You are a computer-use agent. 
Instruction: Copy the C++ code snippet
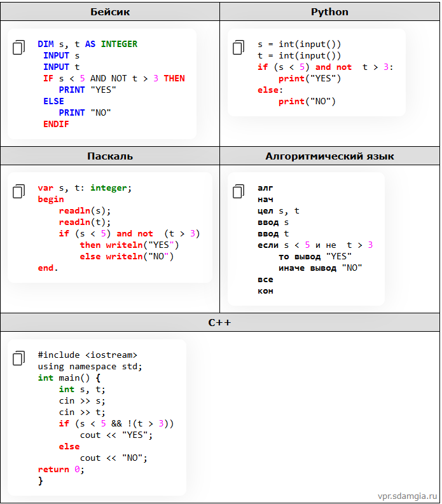(x=19, y=358)
